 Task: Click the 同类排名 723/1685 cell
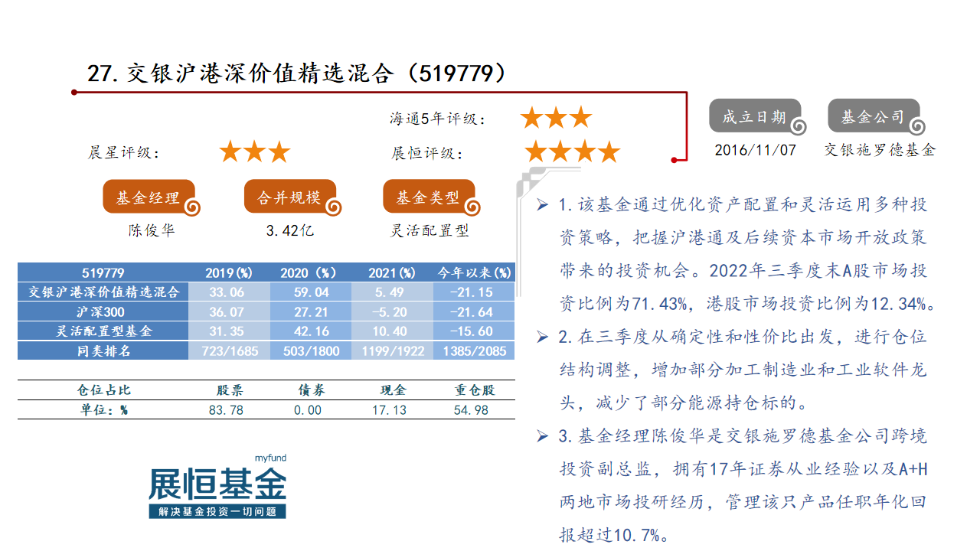[x=227, y=351]
